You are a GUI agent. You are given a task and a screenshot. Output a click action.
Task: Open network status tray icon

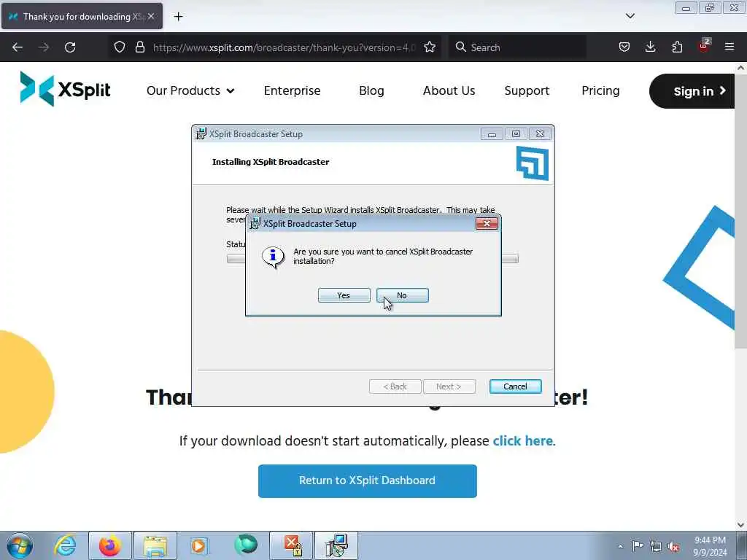[656, 546]
